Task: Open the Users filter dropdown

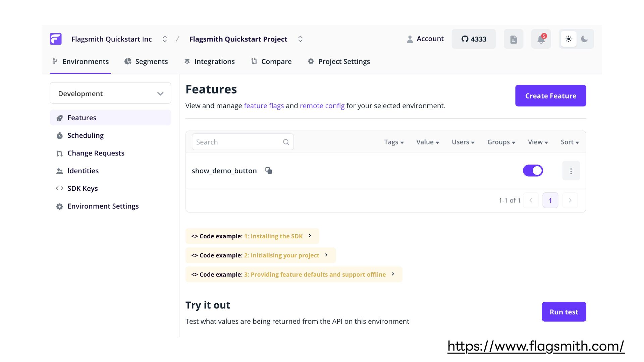Action: pos(463,142)
